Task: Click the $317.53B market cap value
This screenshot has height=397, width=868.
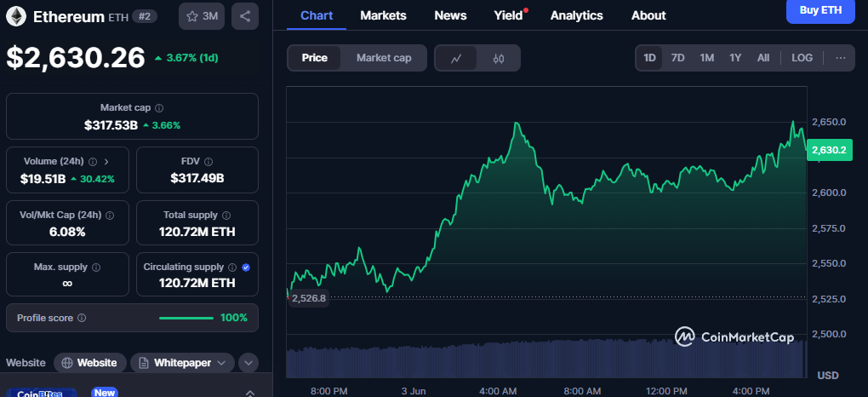Action: coord(111,125)
